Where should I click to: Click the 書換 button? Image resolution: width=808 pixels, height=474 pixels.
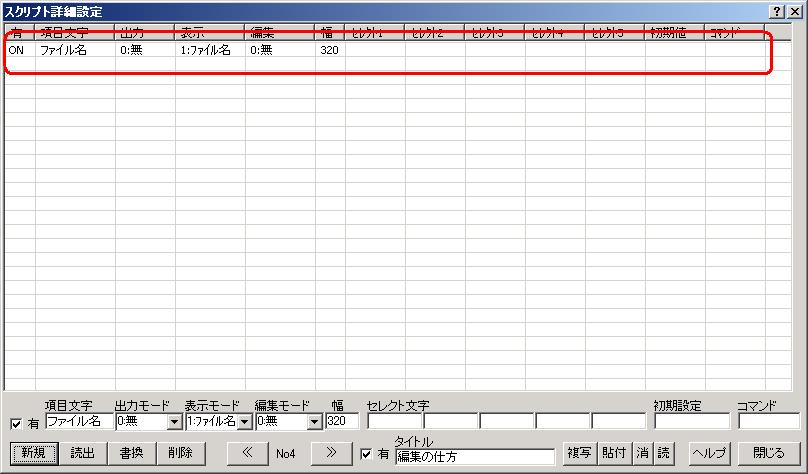point(131,453)
